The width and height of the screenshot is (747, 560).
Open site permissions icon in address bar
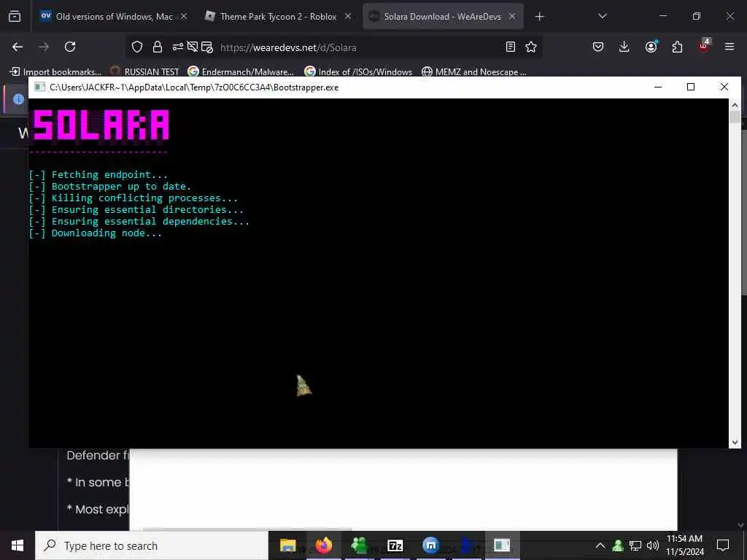(x=177, y=47)
